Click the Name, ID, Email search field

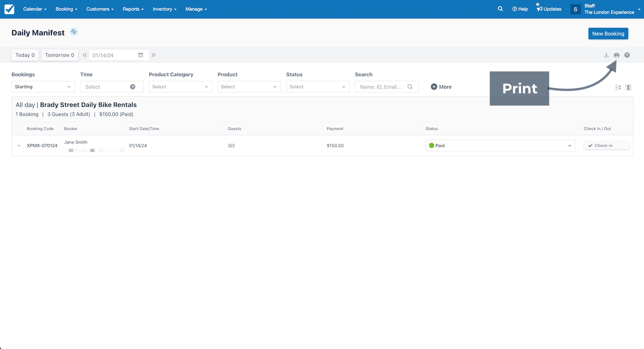pos(386,87)
